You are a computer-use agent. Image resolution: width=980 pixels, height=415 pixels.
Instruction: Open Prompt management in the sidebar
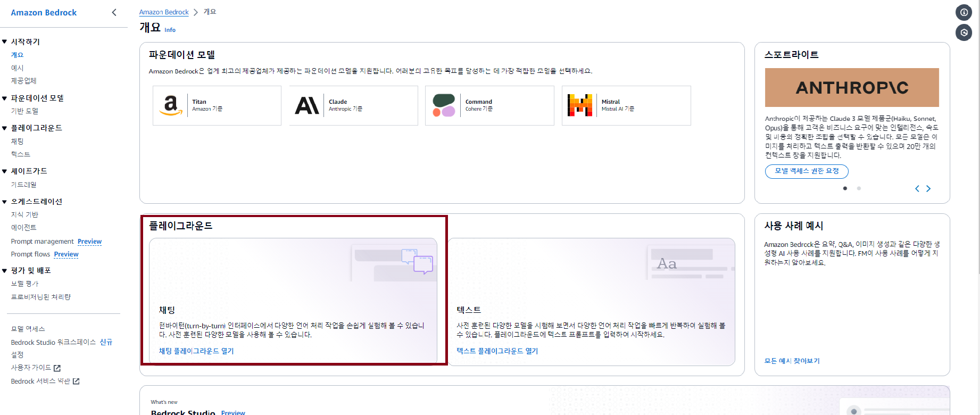click(x=43, y=242)
